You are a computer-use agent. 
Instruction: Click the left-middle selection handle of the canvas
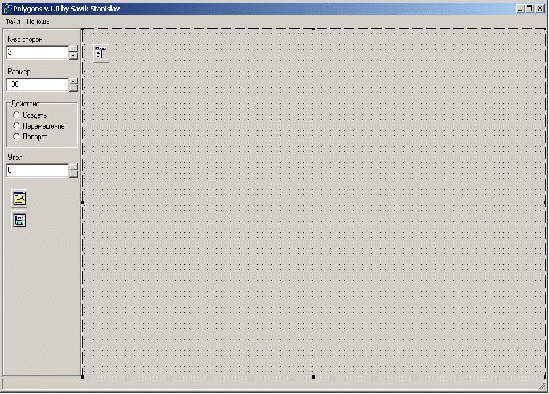83,202
